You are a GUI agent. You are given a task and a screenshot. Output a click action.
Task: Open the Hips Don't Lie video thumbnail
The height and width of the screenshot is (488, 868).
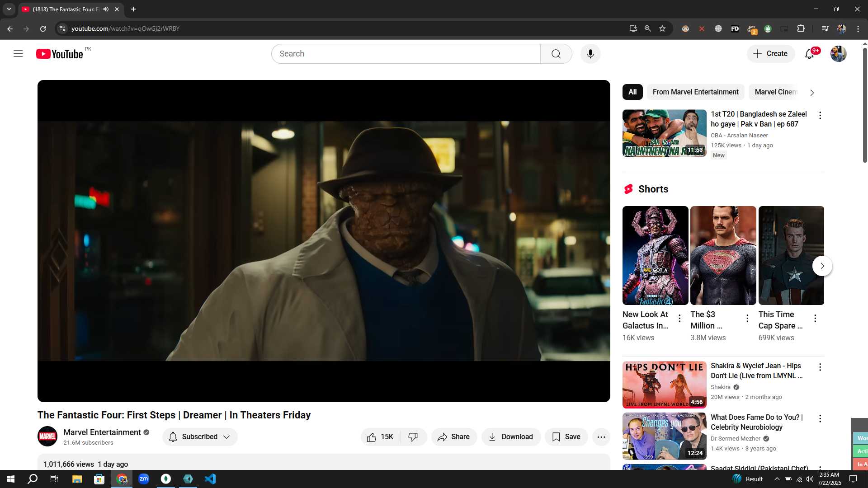click(664, 385)
